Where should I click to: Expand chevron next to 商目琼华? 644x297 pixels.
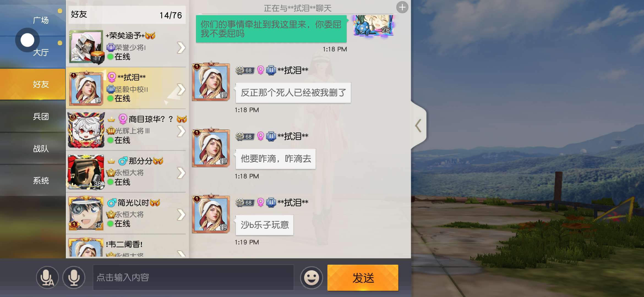181,131
